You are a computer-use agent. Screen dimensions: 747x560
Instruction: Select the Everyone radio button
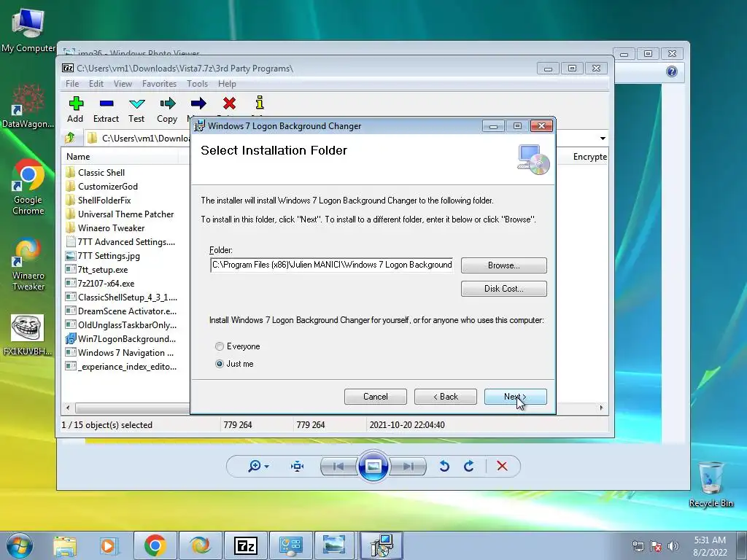click(219, 346)
